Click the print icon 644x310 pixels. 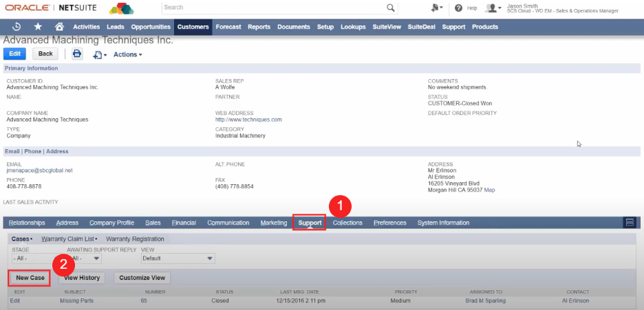[77, 54]
